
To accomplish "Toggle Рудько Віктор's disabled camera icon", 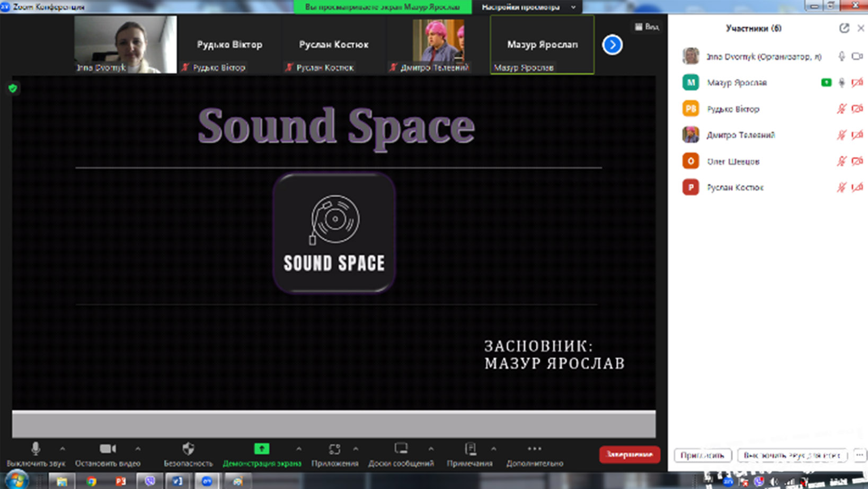I will (857, 109).
